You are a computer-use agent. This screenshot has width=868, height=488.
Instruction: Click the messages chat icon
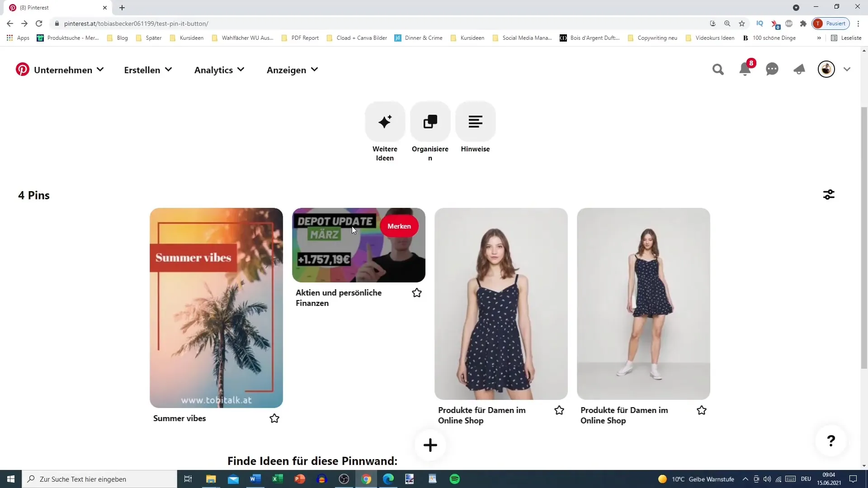click(773, 69)
